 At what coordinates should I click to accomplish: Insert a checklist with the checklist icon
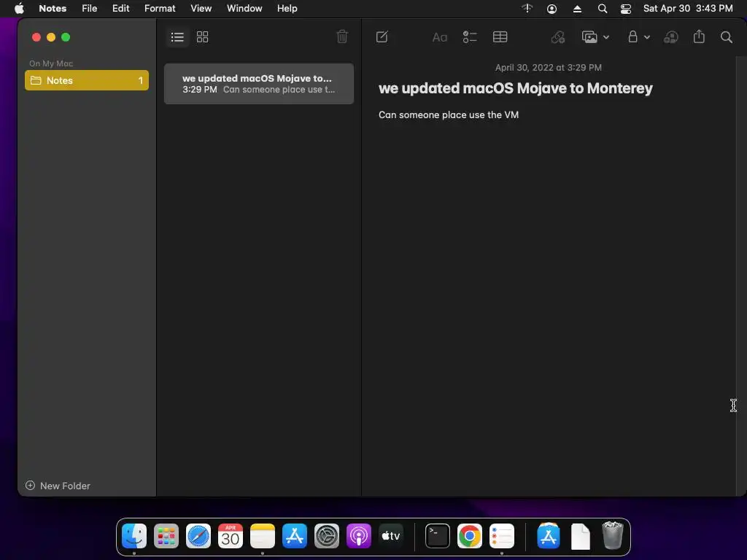click(x=470, y=37)
